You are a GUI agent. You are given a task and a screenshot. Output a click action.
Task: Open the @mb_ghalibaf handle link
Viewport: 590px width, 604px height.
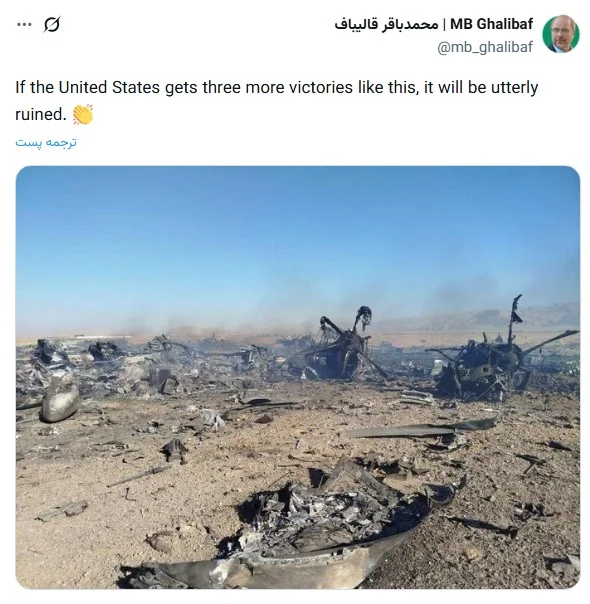(x=485, y=47)
